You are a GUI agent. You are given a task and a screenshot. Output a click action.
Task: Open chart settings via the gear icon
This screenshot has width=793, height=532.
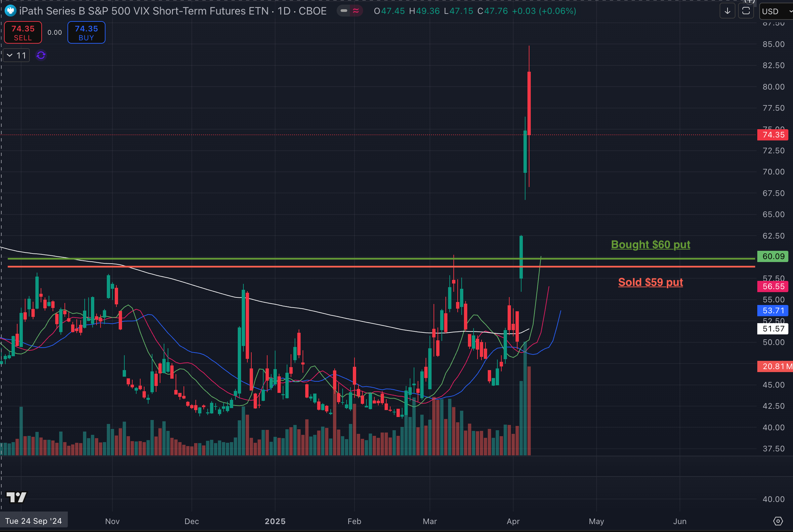pyautogui.click(x=778, y=521)
